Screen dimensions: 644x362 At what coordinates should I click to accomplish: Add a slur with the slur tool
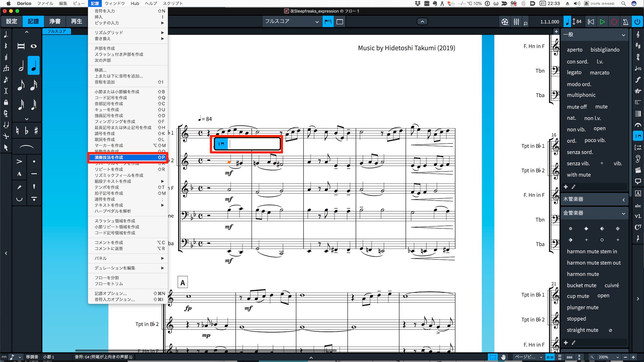(x=27, y=147)
